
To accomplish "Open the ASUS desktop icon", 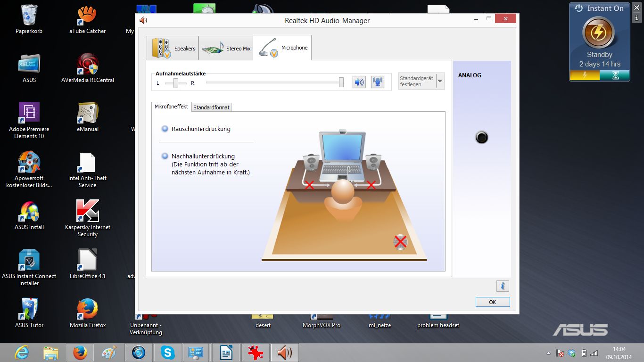I will 29,69.
